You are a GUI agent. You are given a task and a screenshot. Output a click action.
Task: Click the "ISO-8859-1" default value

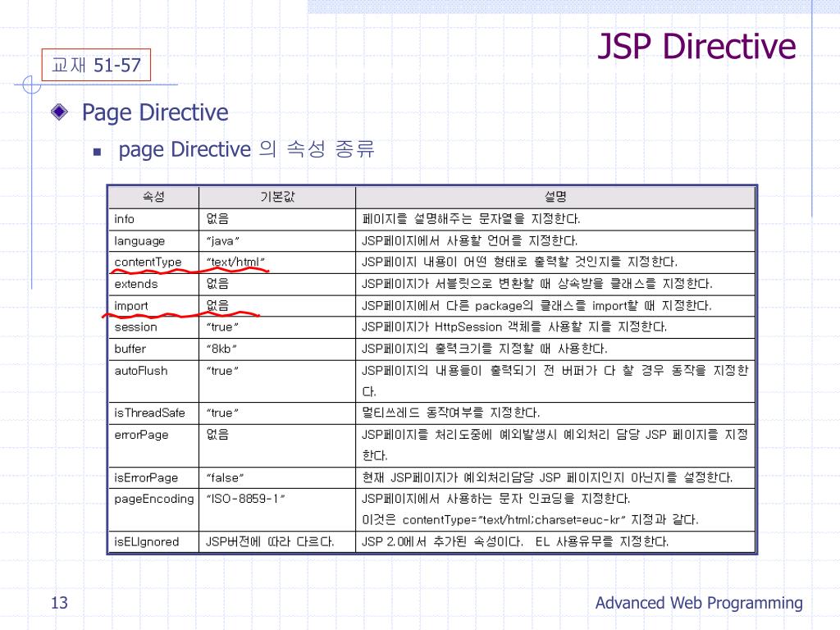(245, 499)
